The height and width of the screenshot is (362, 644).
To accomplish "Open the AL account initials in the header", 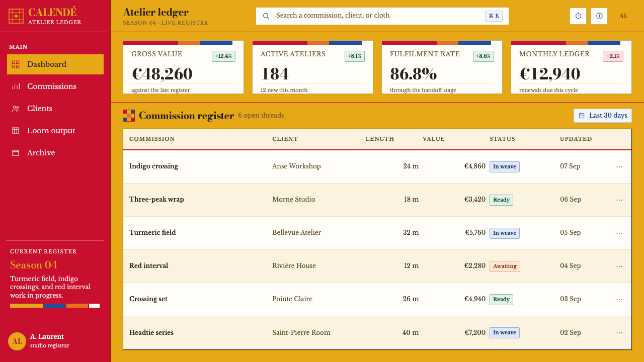I will [x=623, y=16].
